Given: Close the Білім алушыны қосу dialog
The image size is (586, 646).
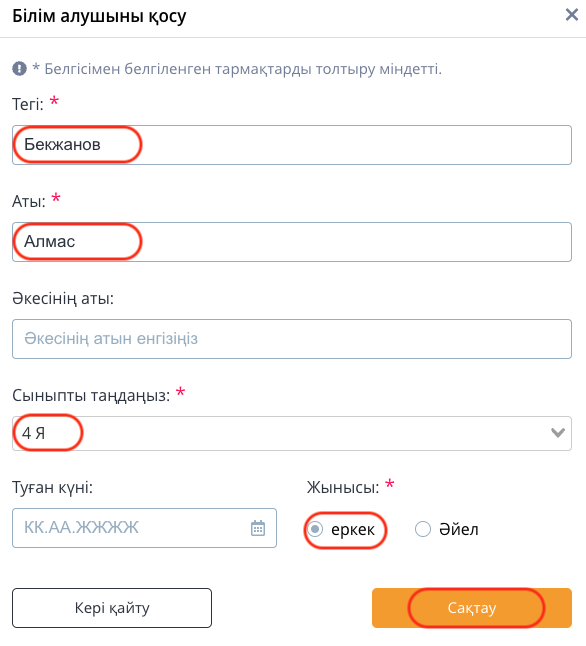Looking at the screenshot, I should 572,15.
